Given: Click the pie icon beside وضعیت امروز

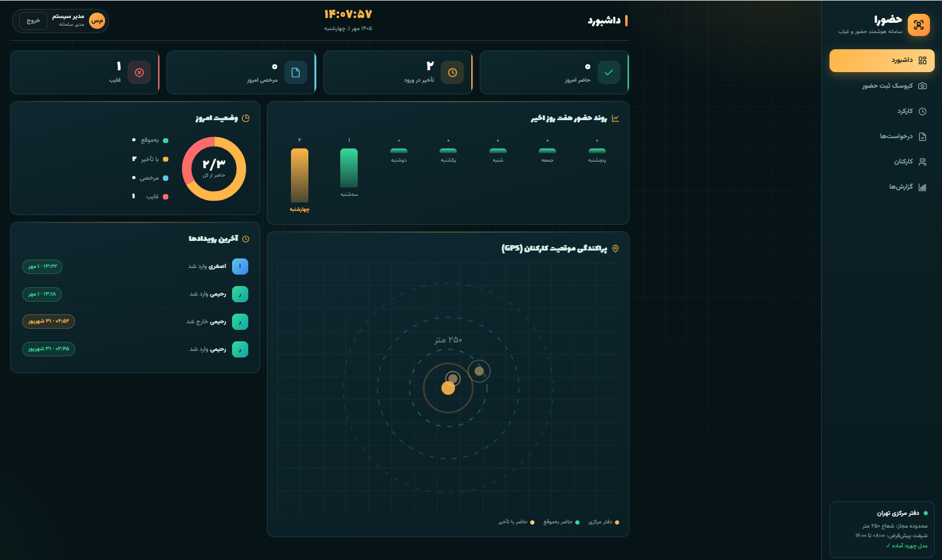Looking at the screenshot, I should tap(246, 118).
